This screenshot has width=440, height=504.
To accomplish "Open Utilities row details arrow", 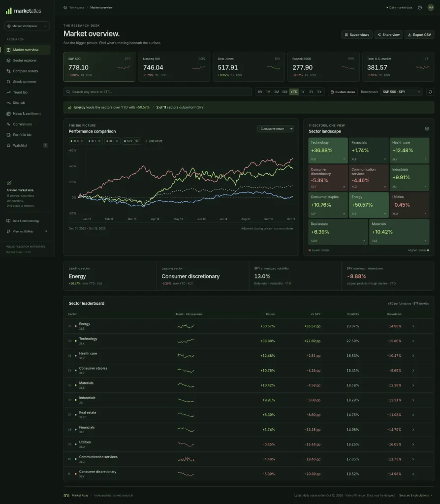I will 413,444.
